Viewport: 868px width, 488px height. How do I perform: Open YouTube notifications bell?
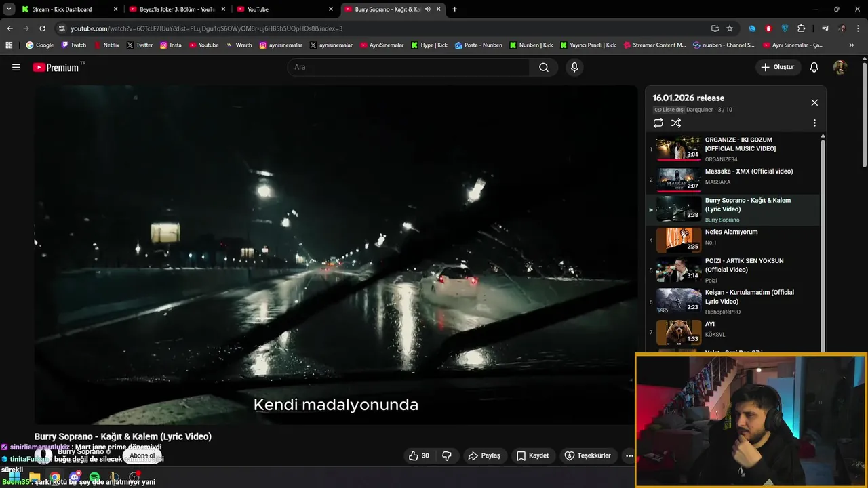814,67
